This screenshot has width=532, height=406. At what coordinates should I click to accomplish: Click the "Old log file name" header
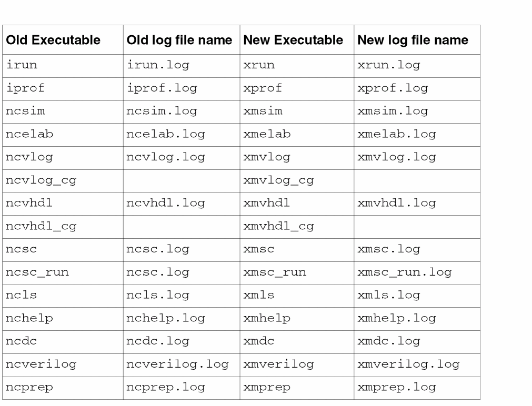[x=179, y=40]
